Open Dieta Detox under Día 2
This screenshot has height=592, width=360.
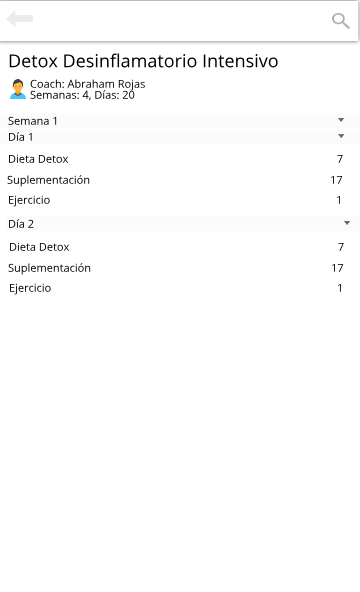pos(180,247)
